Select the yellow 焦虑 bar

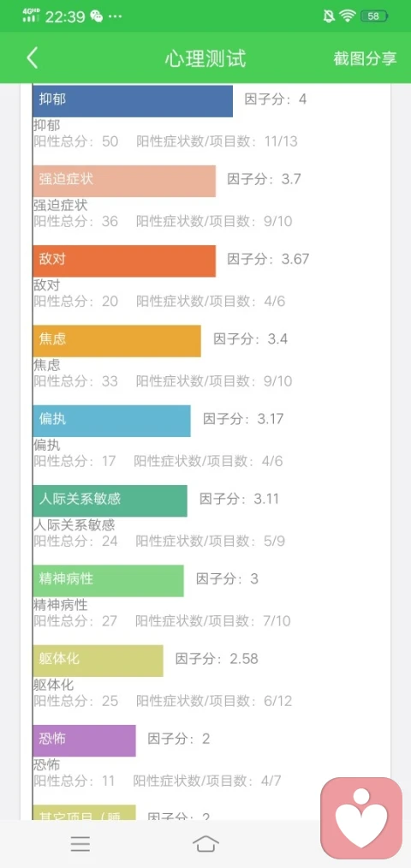coord(116,341)
